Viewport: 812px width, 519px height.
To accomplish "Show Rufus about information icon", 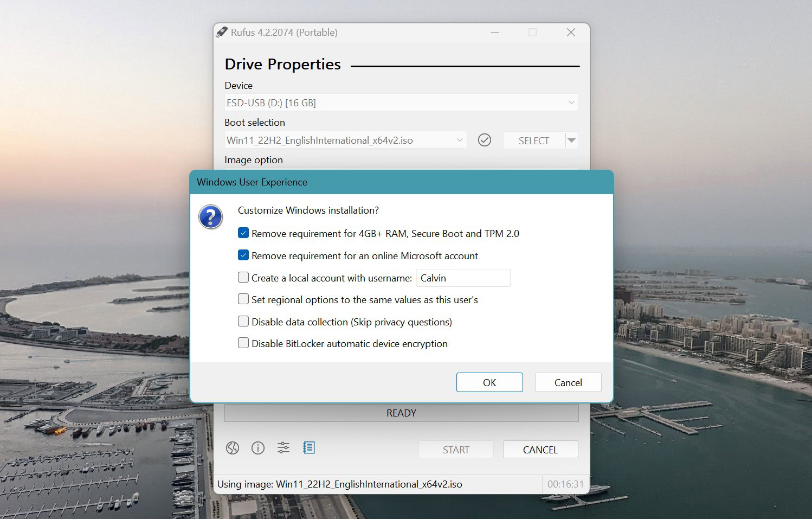I will coord(258,448).
